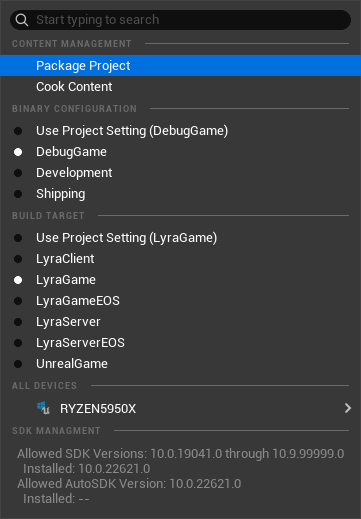Click the Allowed AutoSDK Version info line
Viewport: 361px width, 519px height.
click(129, 484)
